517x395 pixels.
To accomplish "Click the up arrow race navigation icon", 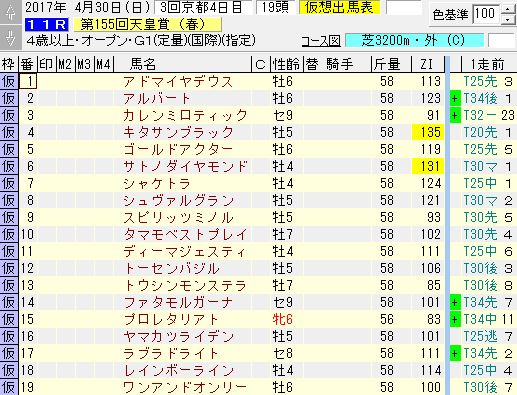I will coord(11,12).
